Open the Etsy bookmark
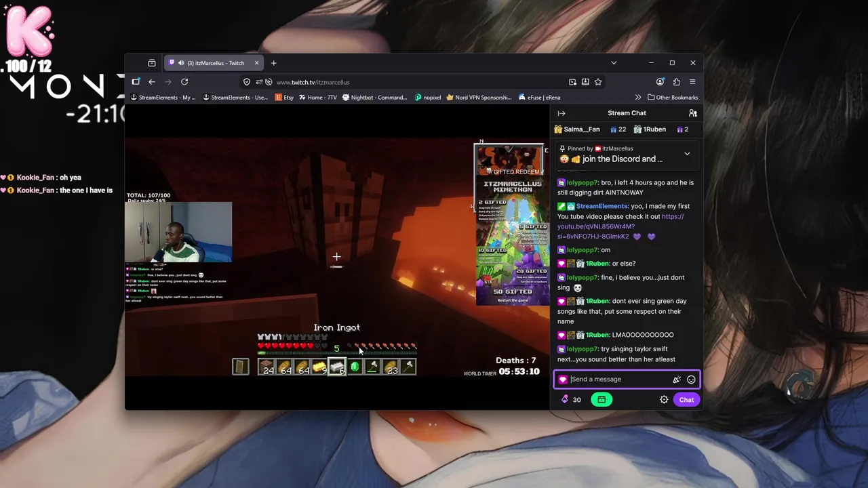868x488 pixels. pyautogui.click(x=285, y=98)
